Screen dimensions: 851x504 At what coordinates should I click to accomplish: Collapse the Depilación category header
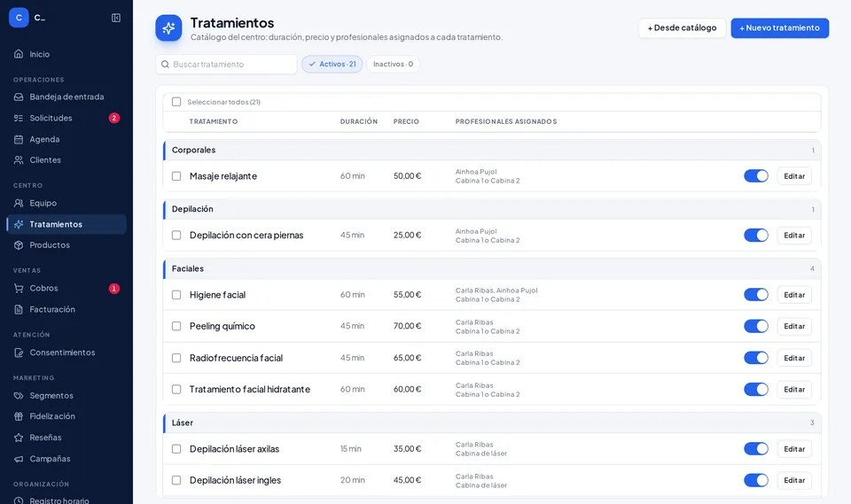tap(492, 209)
